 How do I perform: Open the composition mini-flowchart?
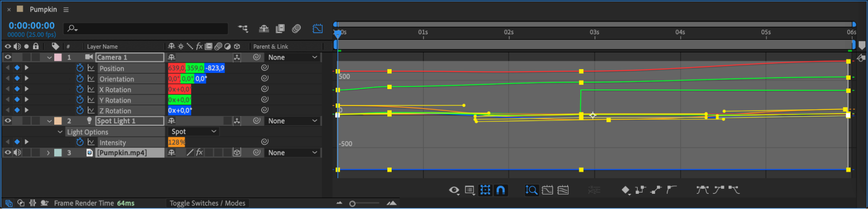pos(243,29)
